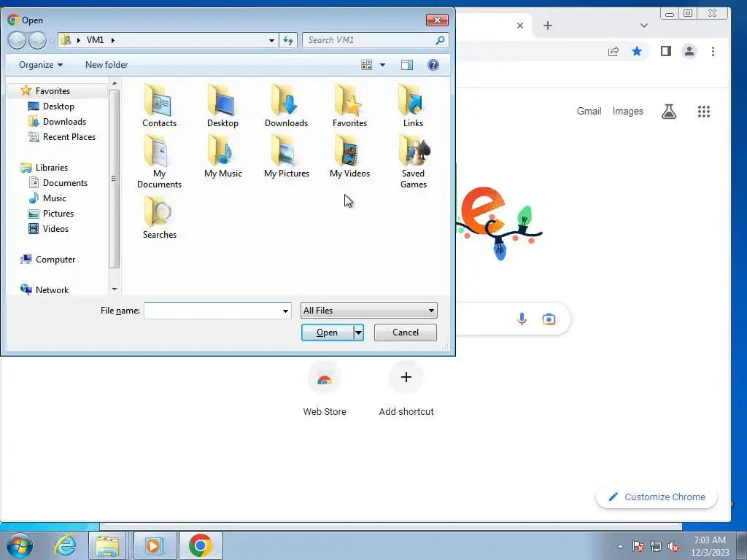Click the Chrome share page icon
Image resolution: width=747 pixels, height=560 pixels.
point(614,52)
